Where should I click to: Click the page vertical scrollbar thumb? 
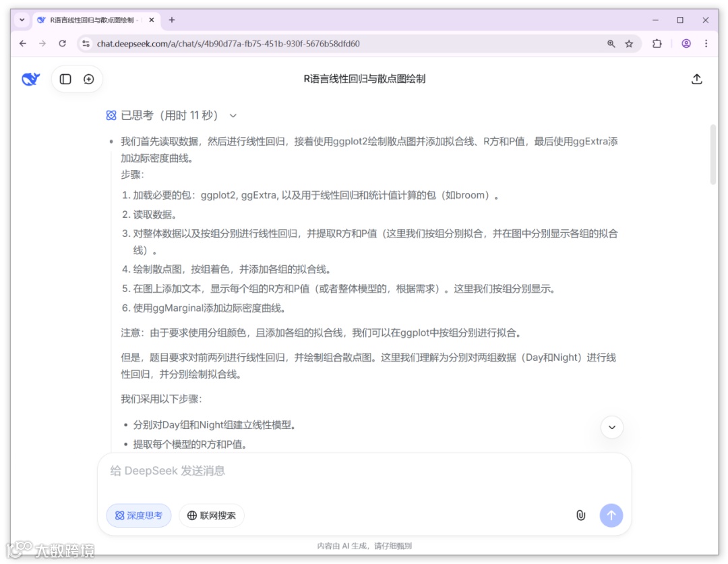point(713,154)
